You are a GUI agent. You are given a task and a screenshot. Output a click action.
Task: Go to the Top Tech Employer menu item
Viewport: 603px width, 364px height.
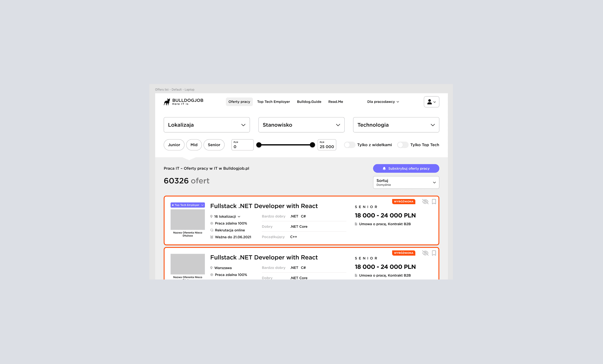pos(273,102)
